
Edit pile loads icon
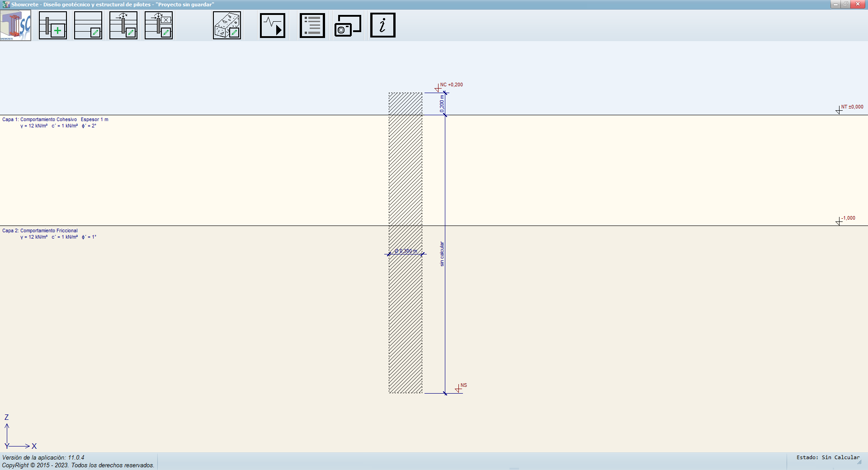[x=123, y=26]
